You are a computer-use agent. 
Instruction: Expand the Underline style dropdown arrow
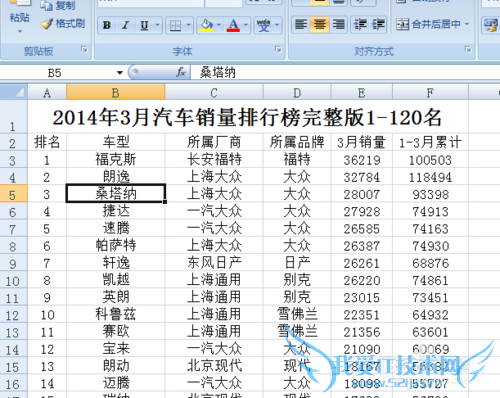coord(158,25)
